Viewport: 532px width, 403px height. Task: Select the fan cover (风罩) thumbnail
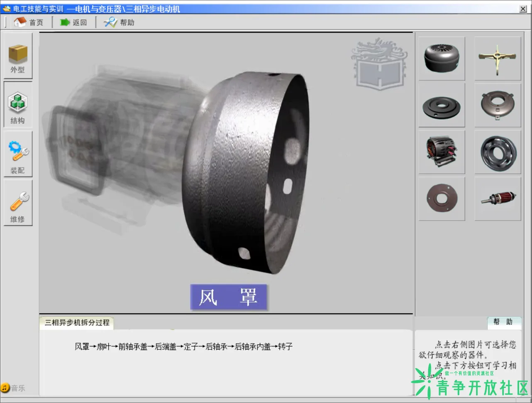[442, 58]
